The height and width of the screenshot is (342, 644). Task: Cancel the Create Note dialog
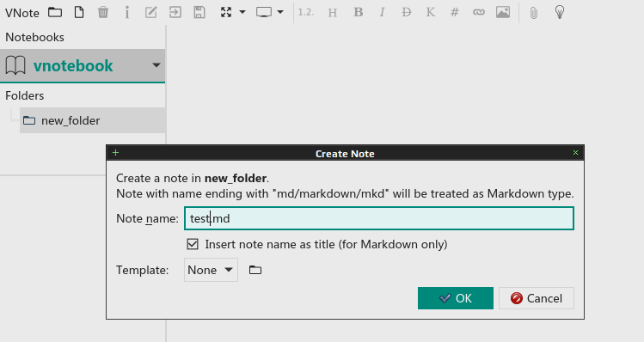[x=537, y=298]
